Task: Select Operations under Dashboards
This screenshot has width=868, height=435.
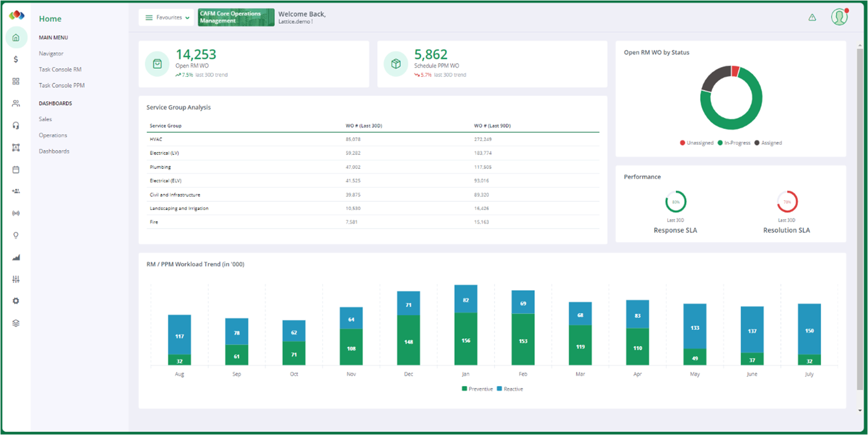Action: (x=53, y=135)
